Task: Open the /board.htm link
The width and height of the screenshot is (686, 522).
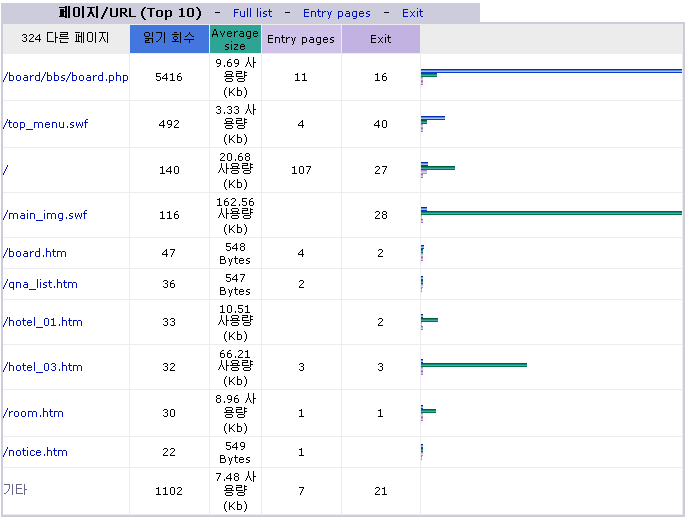Action: (35, 253)
